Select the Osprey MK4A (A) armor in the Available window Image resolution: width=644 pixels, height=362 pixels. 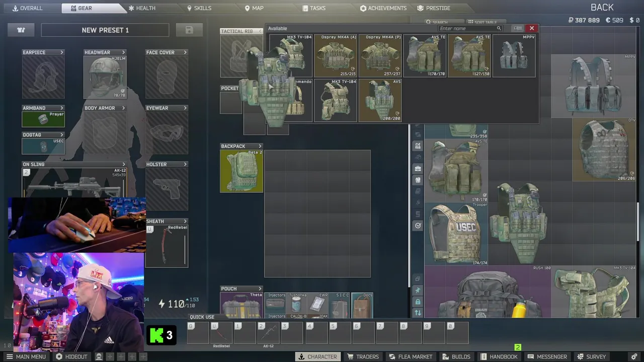click(x=336, y=56)
